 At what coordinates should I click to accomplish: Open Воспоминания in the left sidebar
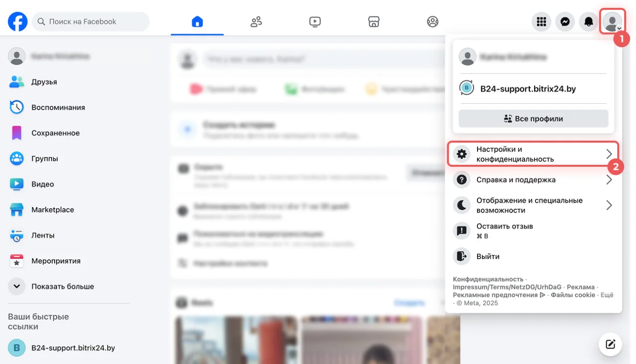tap(58, 107)
